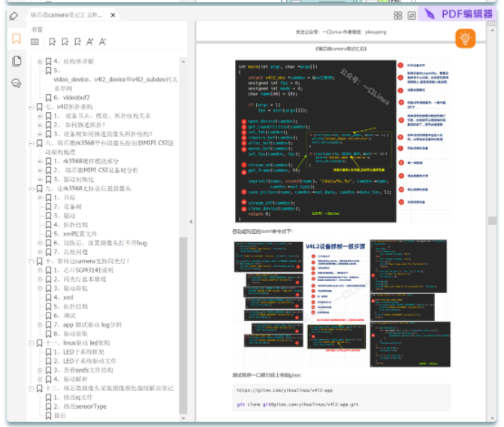
Task: Go to bookmark '7. 其他问题'
Action: click(x=71, y=252)
